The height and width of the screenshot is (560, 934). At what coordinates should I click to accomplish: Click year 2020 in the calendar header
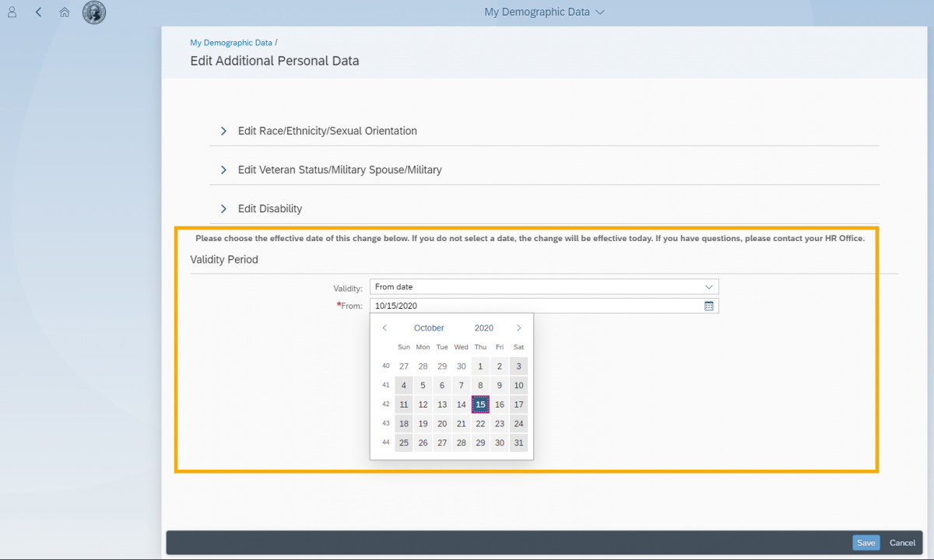[x=483, y=327]
